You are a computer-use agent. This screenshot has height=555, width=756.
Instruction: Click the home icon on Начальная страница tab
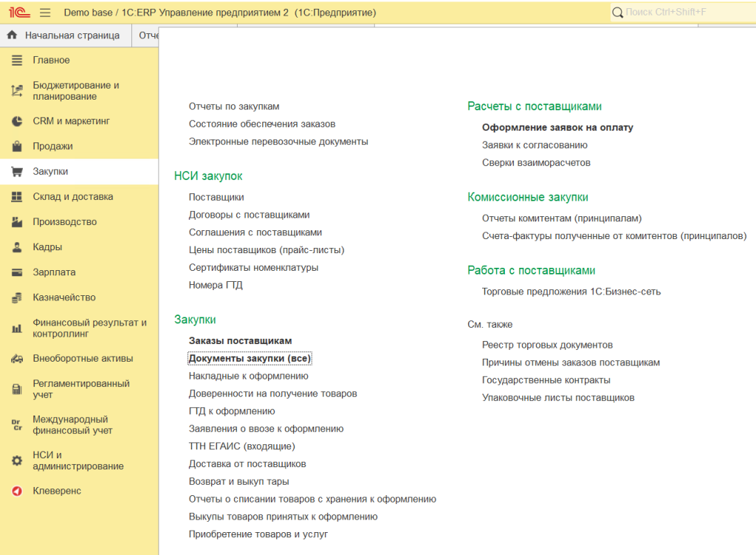(12, 35)
